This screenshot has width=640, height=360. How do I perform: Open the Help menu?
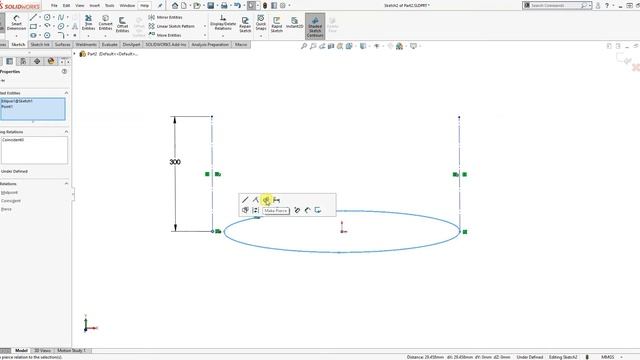(x=144, y=6)
